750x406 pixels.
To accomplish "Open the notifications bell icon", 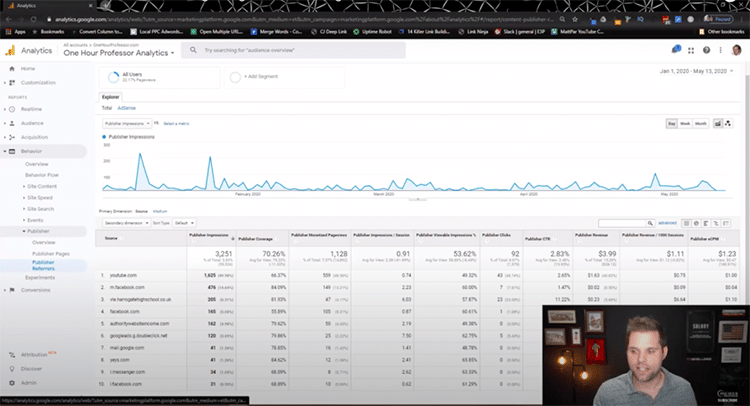I will click(675, 49).
